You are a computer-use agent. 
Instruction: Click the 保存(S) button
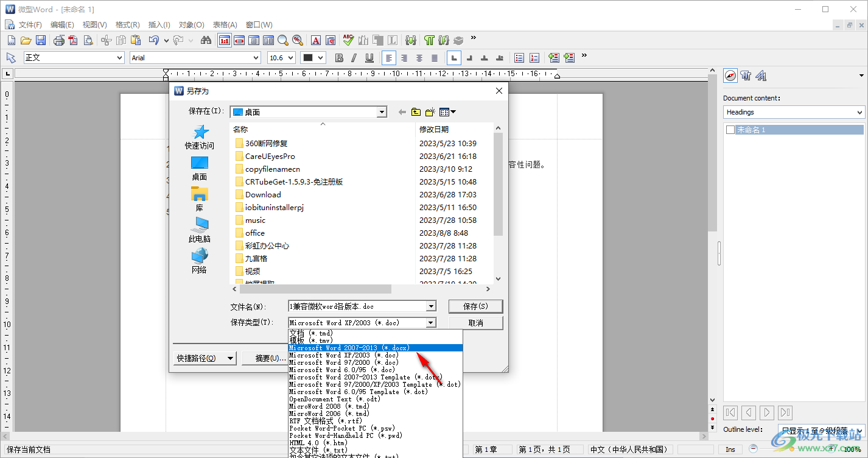coord(476,306)
